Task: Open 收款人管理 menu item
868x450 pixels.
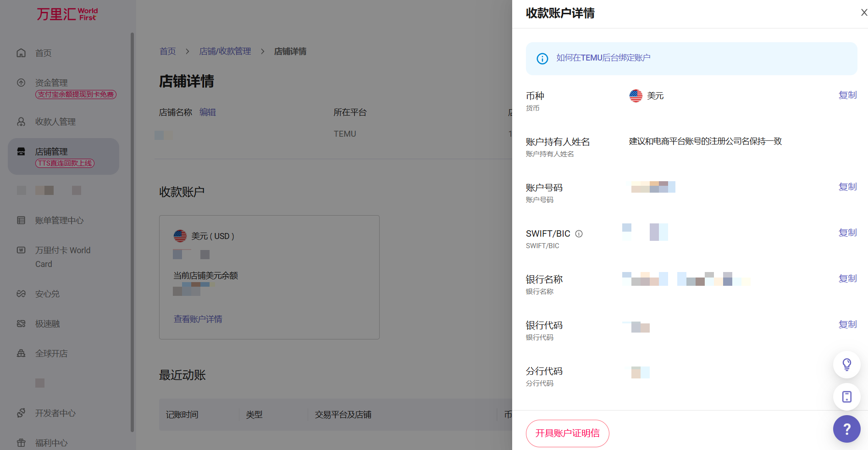Action: [x=55, y=122]
